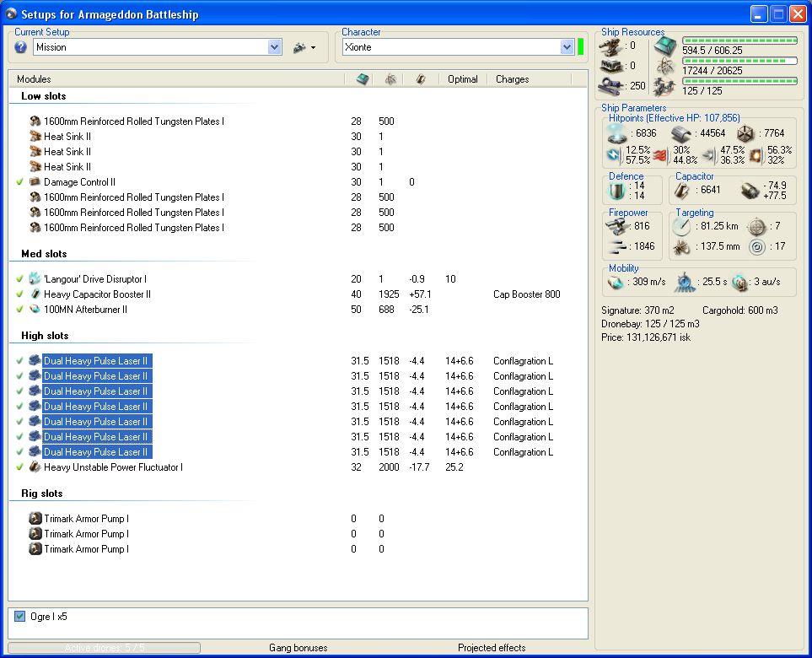Viewport: 812px width, 658px height.
Task: Click the Damage Control II module icon
Action: point(35,182)
